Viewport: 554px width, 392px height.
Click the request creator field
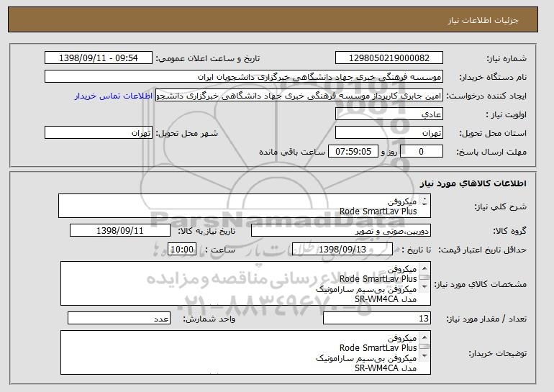click(x=299, y=96)
